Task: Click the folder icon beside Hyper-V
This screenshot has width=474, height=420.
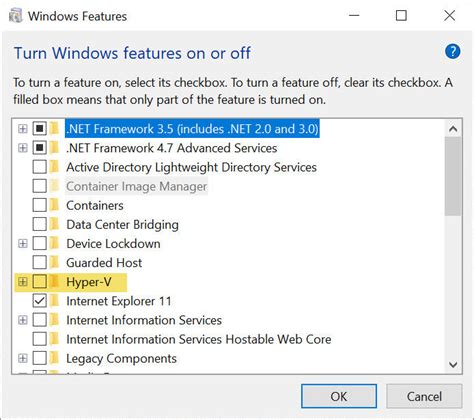Action: click(x=54, y=282)
